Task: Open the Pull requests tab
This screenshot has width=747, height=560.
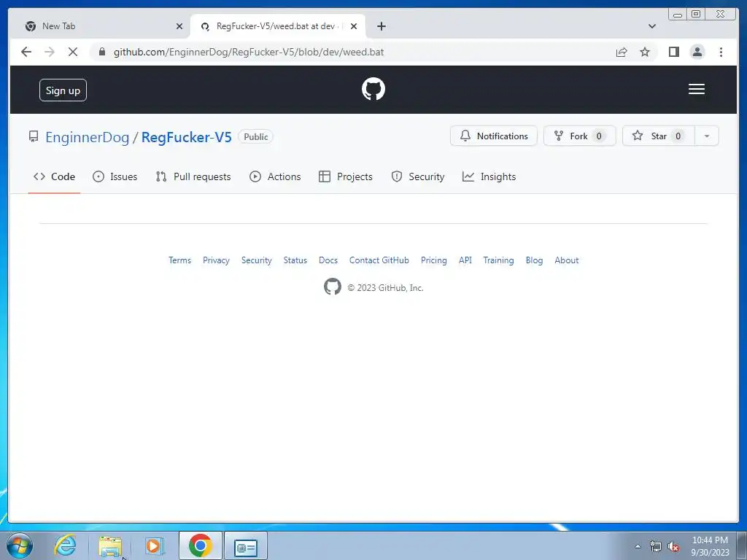Action: click(x=193, y=176)
